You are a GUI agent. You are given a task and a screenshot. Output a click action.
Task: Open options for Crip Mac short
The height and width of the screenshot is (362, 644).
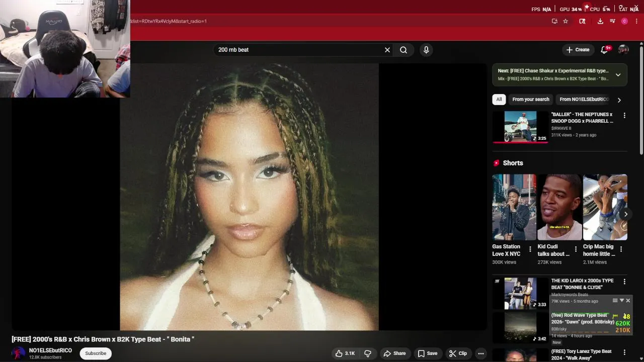[x=621, y=249]
